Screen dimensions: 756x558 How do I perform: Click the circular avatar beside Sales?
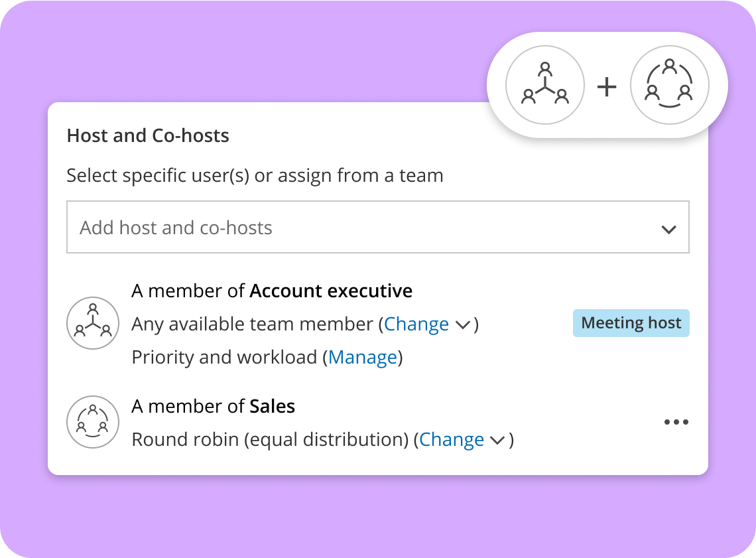93,422
